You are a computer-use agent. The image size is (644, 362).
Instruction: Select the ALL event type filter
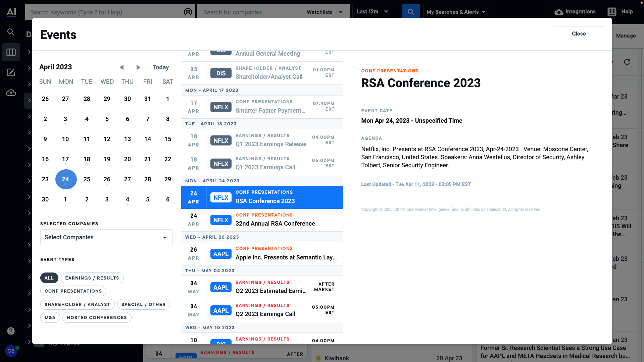click(x=49, y=278)
